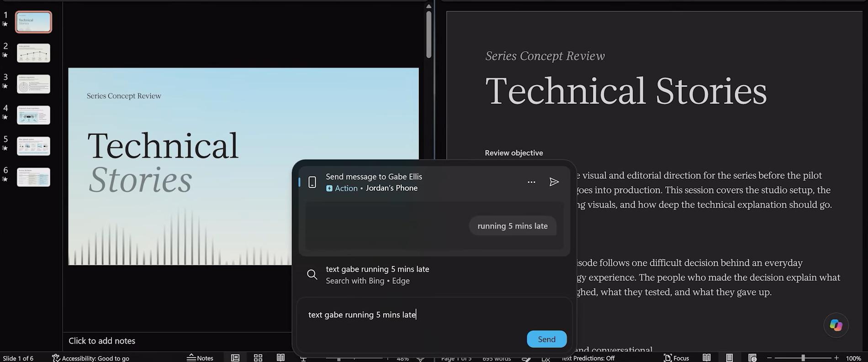The height and width of the screenshot is (362, 868).
Task: Toggle Focus mode in Word
Action: [x=676, y=358]
